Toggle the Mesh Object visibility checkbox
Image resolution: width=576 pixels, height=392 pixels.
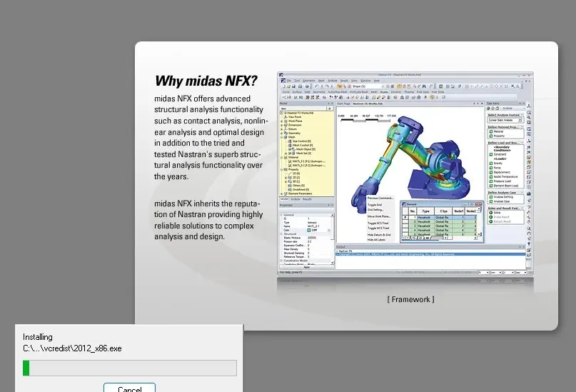pos(290,149)
